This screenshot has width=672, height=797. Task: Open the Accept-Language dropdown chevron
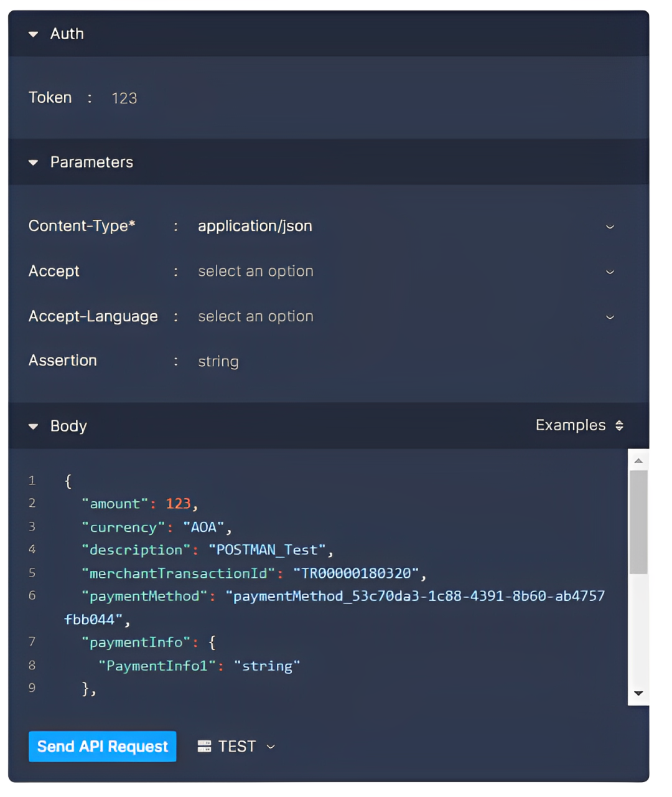pos(610,317)
